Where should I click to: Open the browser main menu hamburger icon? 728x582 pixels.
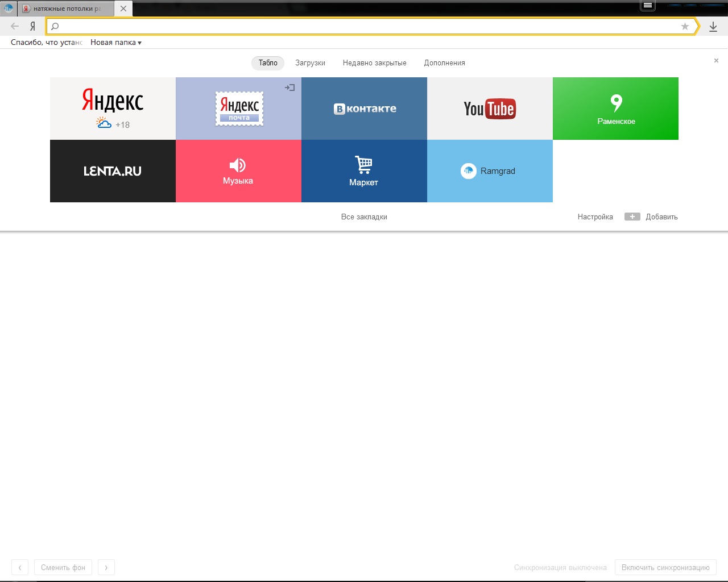[647, 5]
